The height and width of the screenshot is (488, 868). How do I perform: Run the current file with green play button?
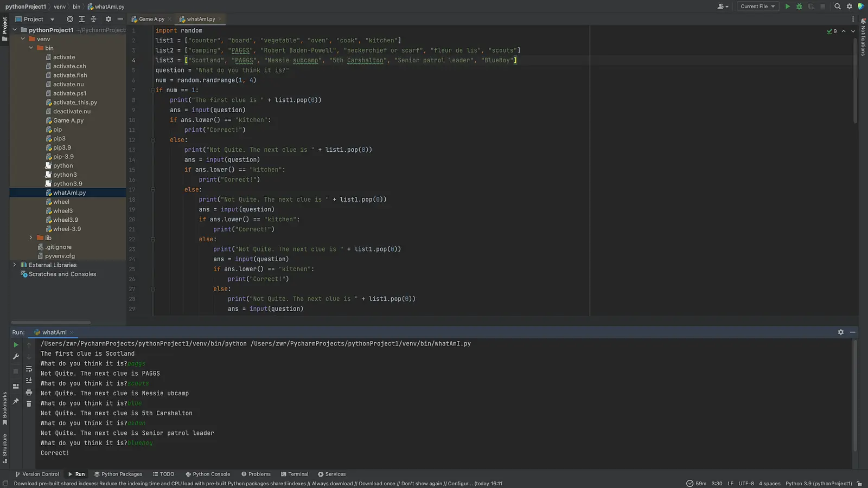pos(787,7)
